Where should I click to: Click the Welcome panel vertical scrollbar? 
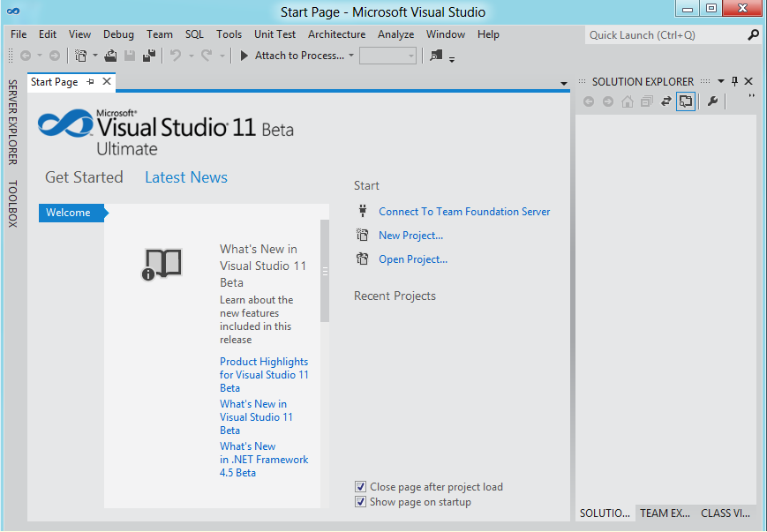pos(325,271)
